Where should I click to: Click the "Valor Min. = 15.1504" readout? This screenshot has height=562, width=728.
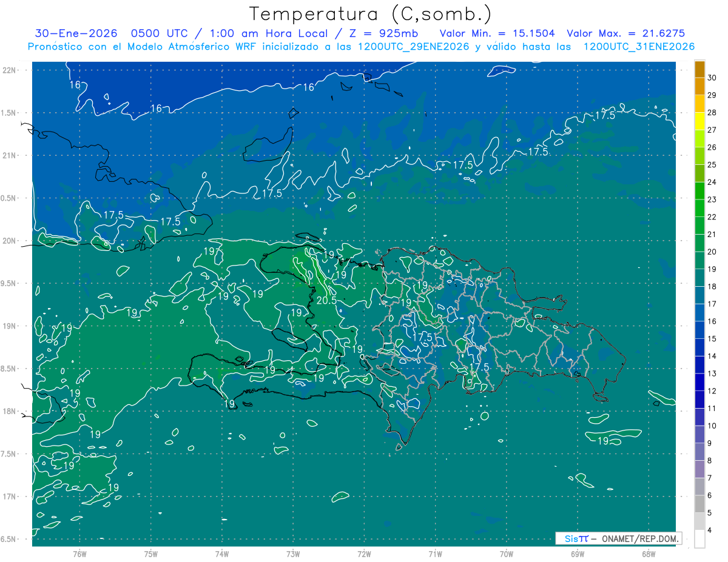(x=497, y=33)
